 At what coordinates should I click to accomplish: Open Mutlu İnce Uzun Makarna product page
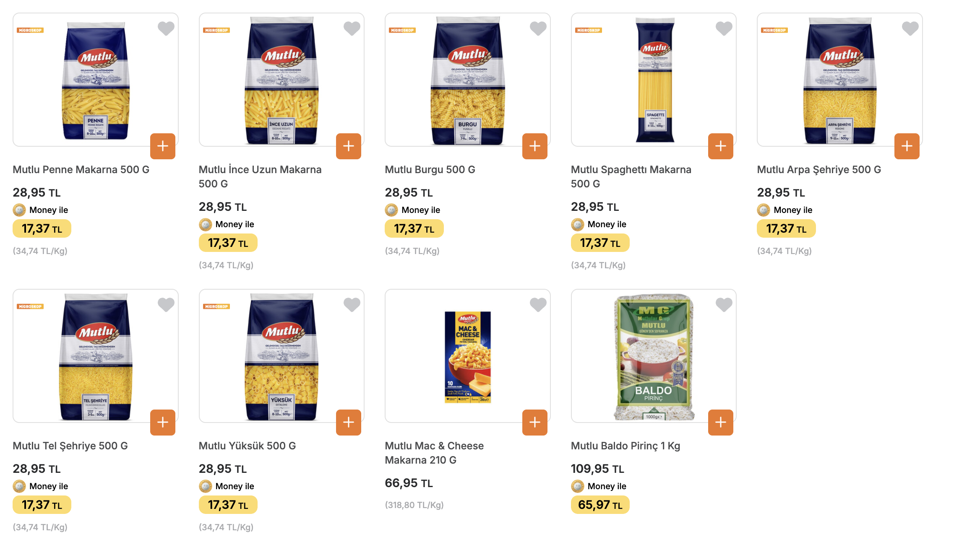coord(260,169)
